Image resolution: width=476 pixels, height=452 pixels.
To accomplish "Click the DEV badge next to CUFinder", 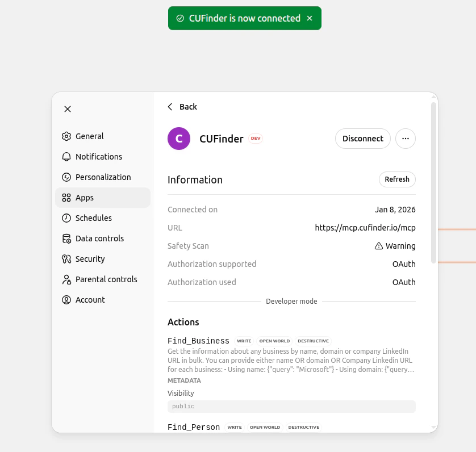I will (x=256, y=139).
